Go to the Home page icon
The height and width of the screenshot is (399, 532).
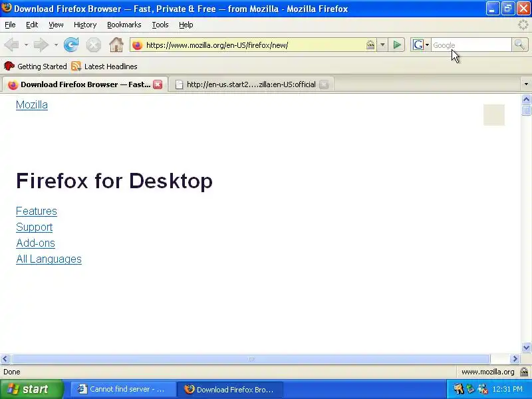point(116,45)
